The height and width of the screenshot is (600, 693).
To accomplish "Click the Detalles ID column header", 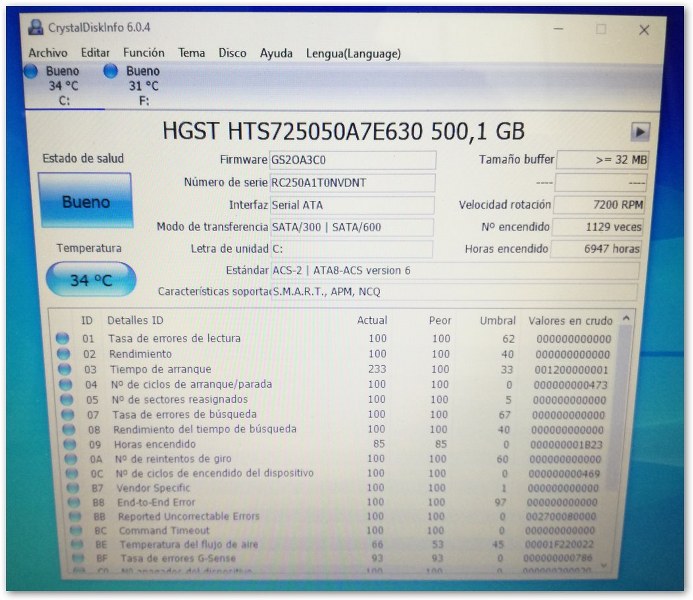I will (135, 320).
